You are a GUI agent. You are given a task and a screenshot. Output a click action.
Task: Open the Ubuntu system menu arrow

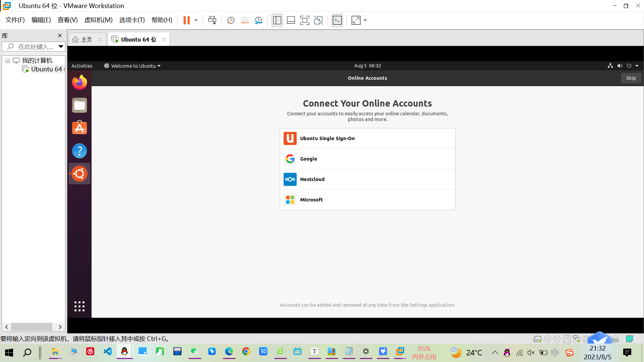pos(637,66)
